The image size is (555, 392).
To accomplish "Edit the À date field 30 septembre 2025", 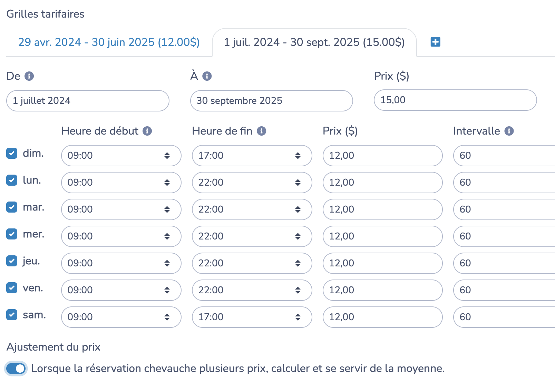I will click(272, 101).
